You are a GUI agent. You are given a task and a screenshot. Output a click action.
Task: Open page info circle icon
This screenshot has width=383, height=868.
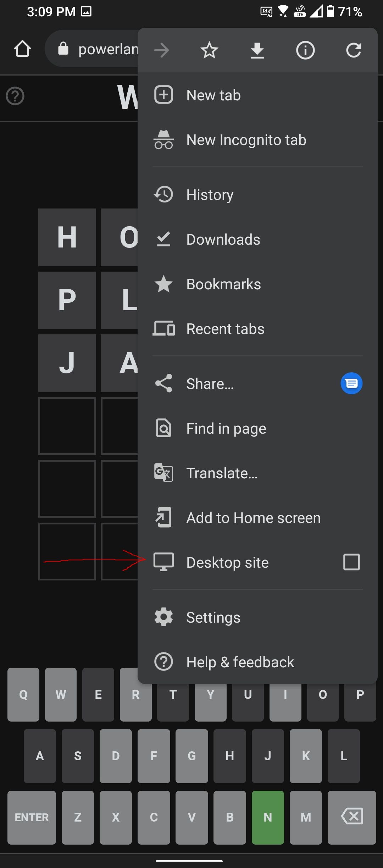coord(305,50)
